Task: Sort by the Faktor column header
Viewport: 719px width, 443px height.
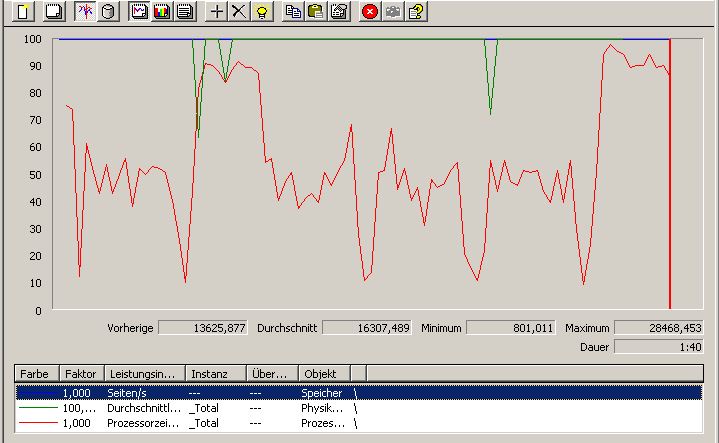Action: click(x=82, y=374)
